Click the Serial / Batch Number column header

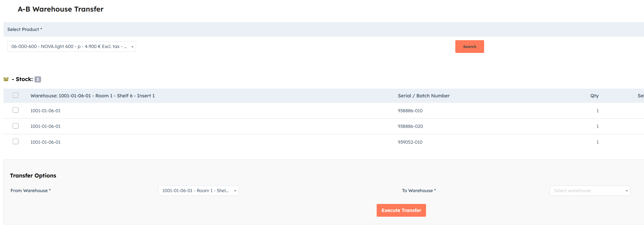[423, 96]
